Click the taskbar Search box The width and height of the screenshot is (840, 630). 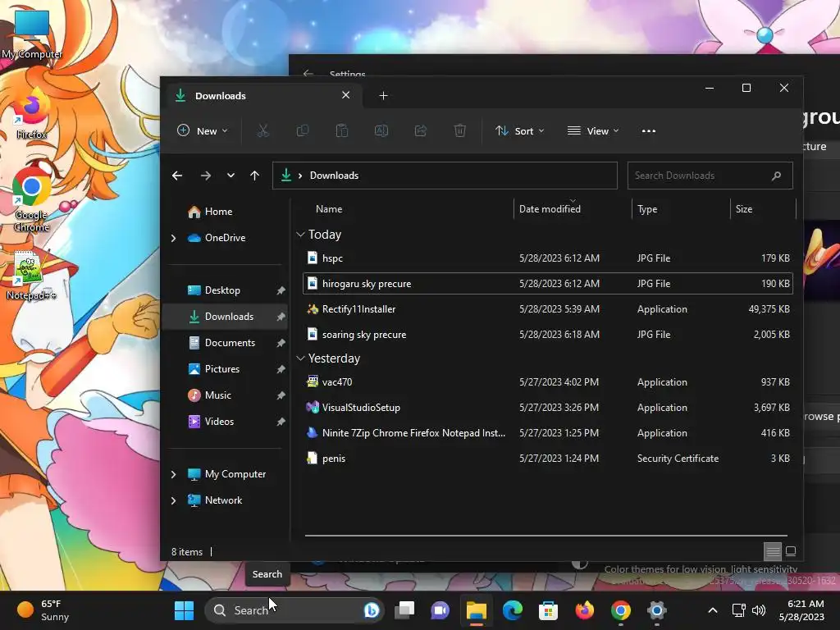[x=294, y=610]
